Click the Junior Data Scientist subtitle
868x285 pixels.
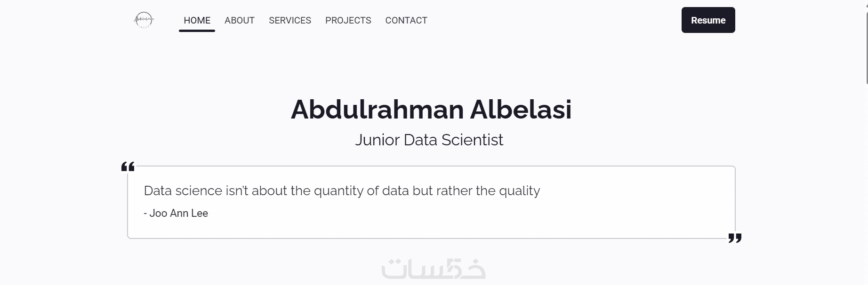click(x=429, y=140)
